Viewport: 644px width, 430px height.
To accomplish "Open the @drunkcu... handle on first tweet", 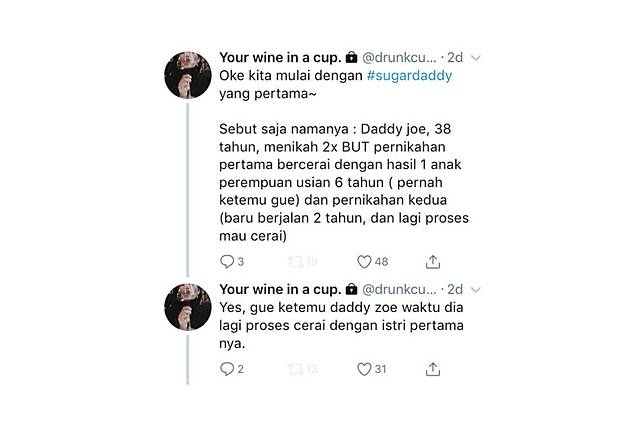I will click(x=399, y=57).
